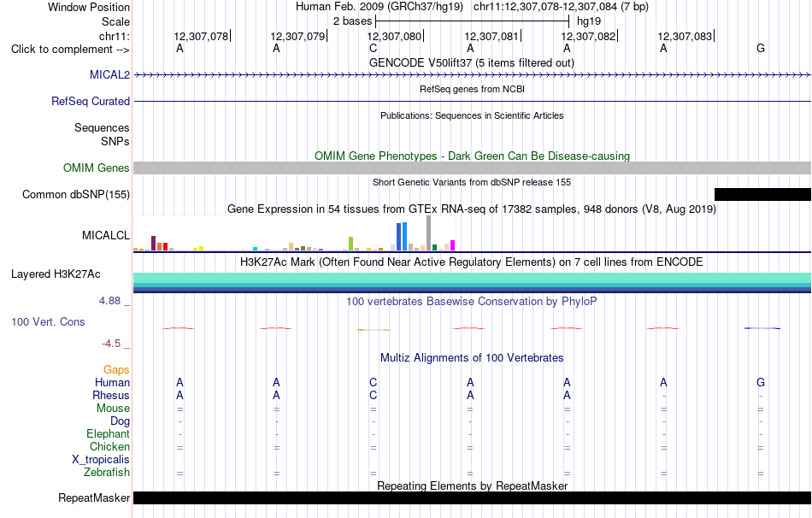Click the olive PhyloP conservation mark
812x518 pixels.
374,329
